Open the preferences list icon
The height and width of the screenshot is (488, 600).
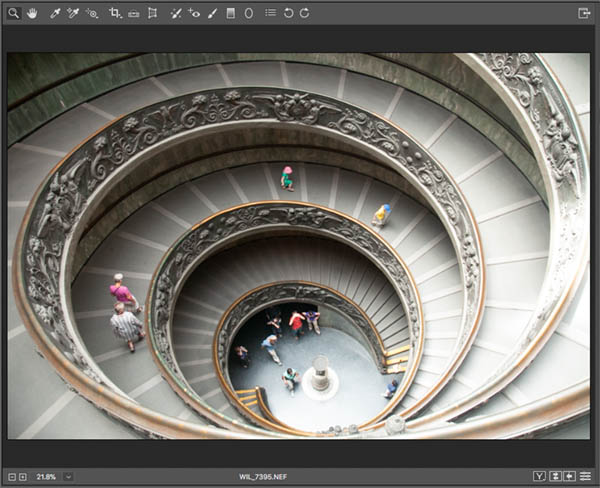271,13
